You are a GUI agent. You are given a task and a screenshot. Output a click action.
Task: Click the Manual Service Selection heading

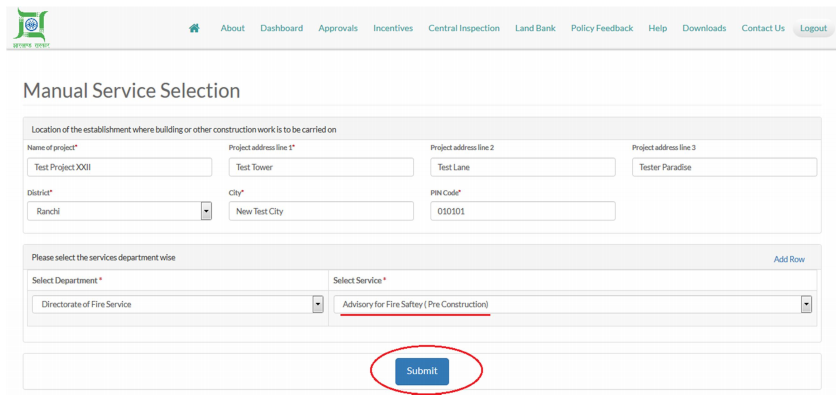tap(131, 91)
